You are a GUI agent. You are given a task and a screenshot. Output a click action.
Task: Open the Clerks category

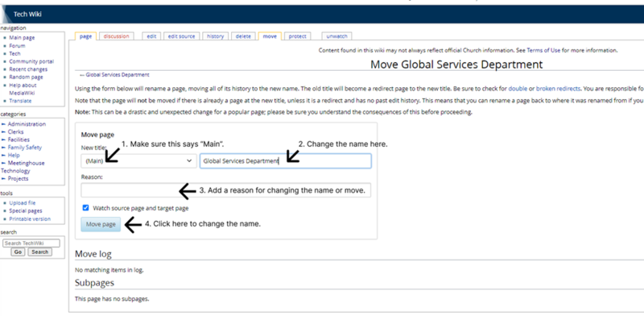coord(15,132)
